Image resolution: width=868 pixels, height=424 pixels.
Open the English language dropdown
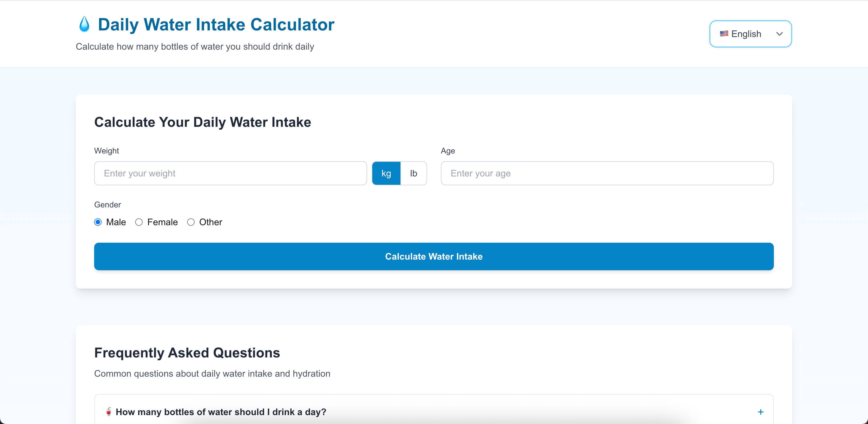(x=750, y=34)
